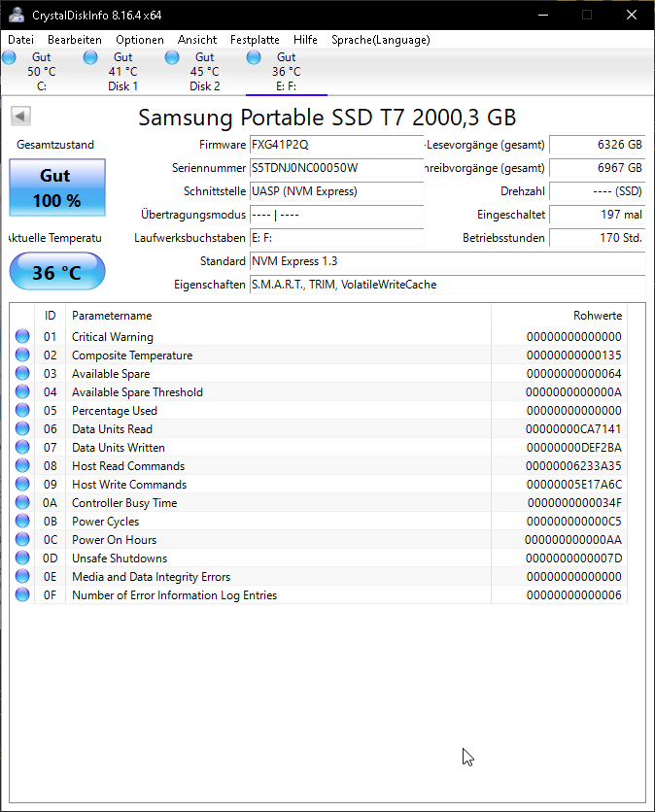This screenshot has width=655, height=812.
Task: Click the blue orb beside Power Cycles
Action: (22, 521)
